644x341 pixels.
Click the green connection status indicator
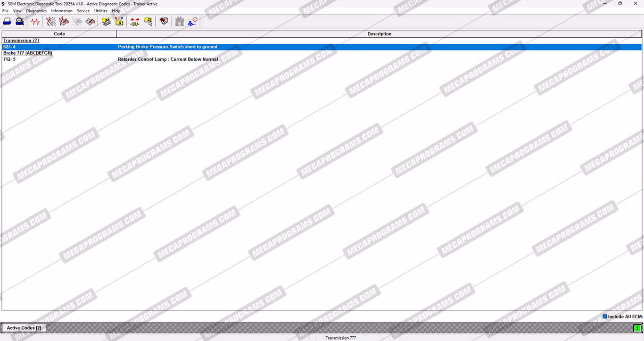(637, 328)
